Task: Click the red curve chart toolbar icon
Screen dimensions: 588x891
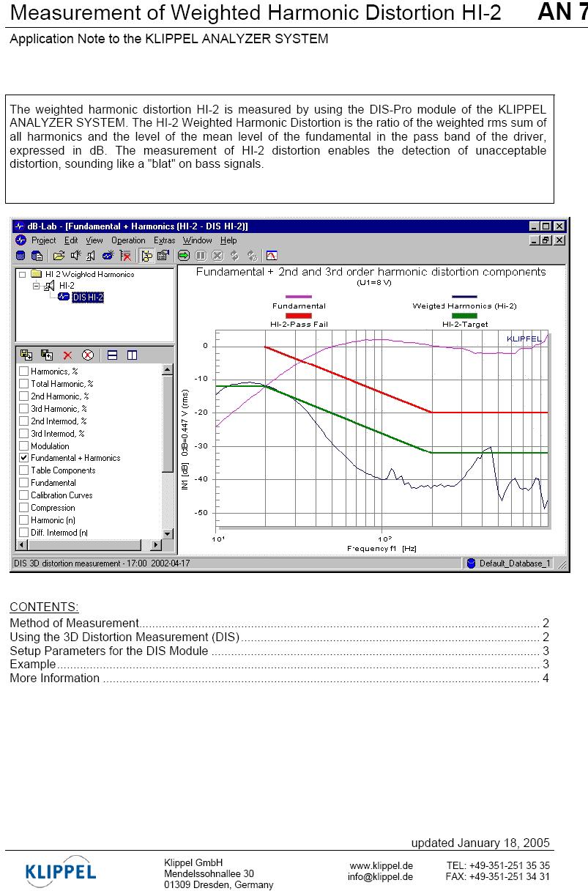Action: (x=272, y=256)
